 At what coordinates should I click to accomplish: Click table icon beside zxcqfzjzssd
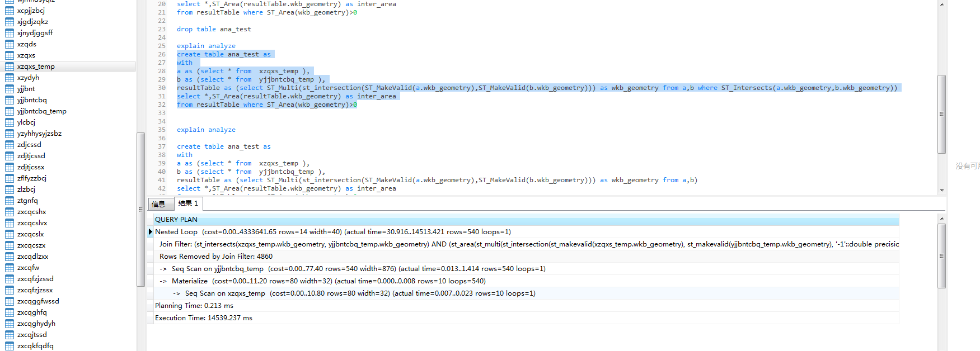[10, 279]
